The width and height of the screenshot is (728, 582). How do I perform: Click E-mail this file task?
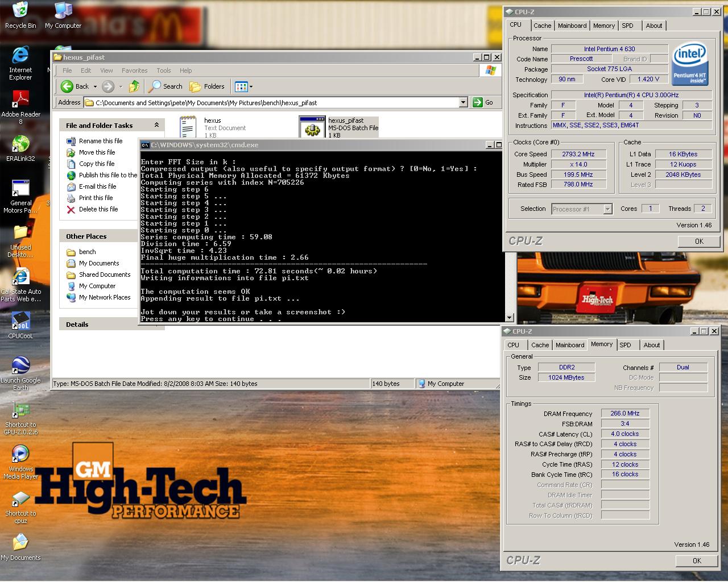coord(92,186)
